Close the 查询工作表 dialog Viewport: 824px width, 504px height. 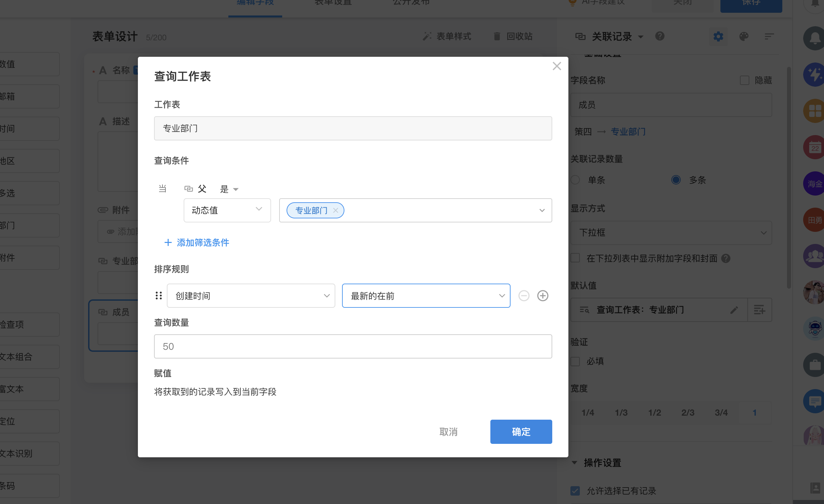click(x=557, y=66)
